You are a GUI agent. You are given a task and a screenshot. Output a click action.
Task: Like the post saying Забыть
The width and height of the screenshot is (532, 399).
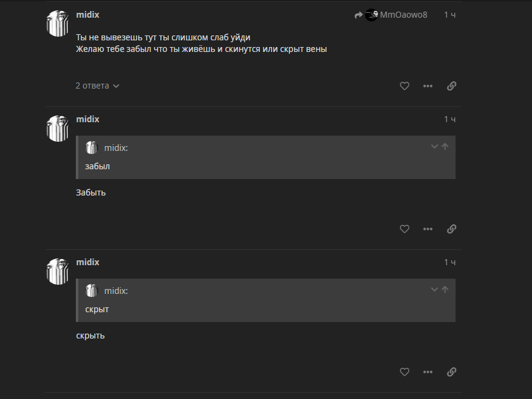[x=404, y=229]
